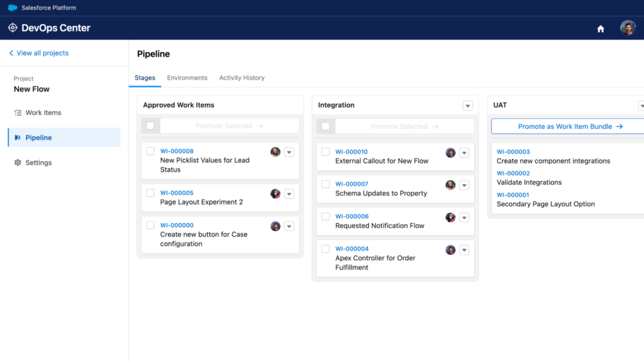The width and height of the screenshot is (644, 362).
Task: Click the assignee avatar on WI-000006
Action: 450,217
